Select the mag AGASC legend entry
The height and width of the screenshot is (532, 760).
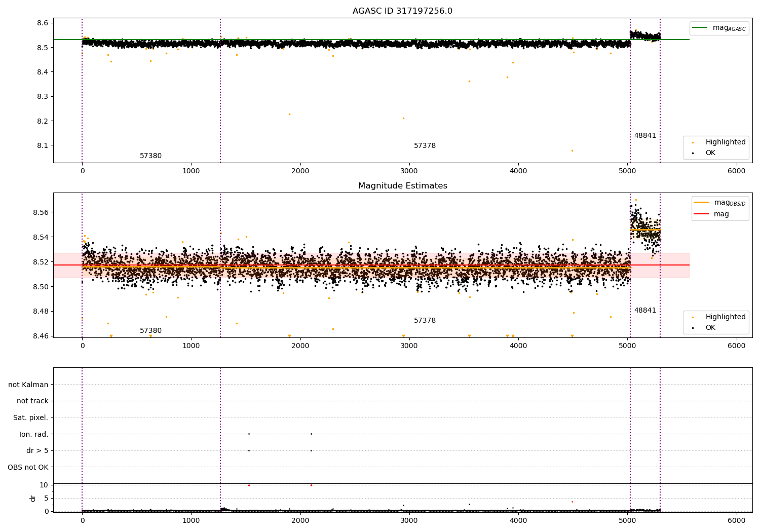pyautogui.click(x=719, y=28)
